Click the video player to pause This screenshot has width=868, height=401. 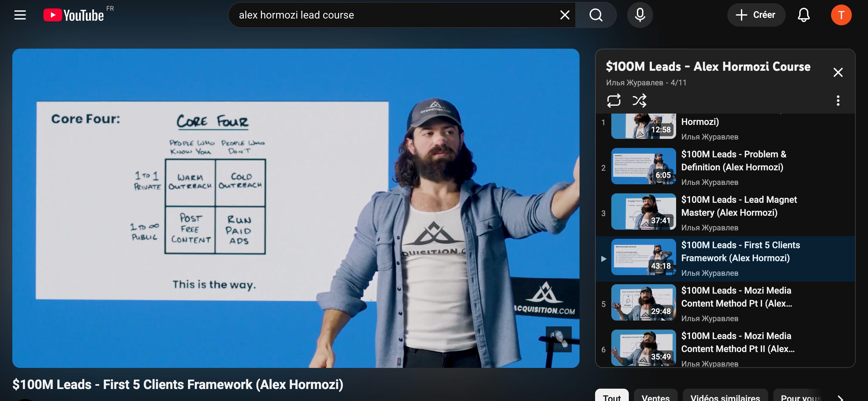click(x=296, y=208)
